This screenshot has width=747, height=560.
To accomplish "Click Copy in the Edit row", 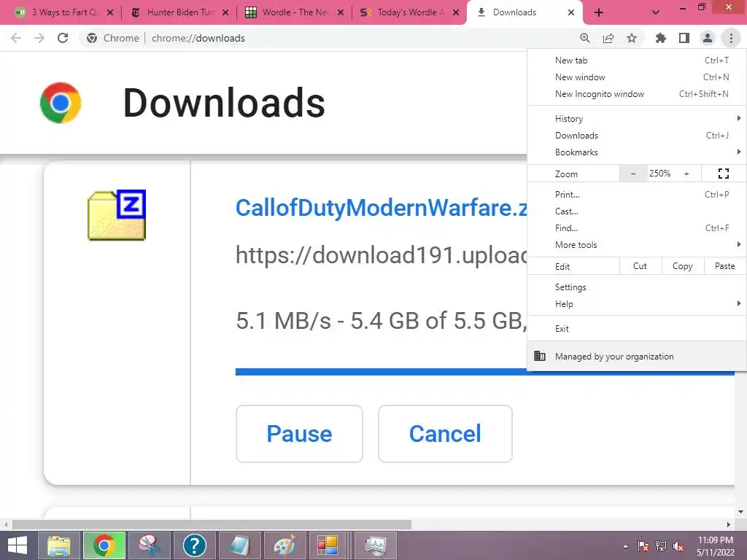I will (x=683, y=266).
